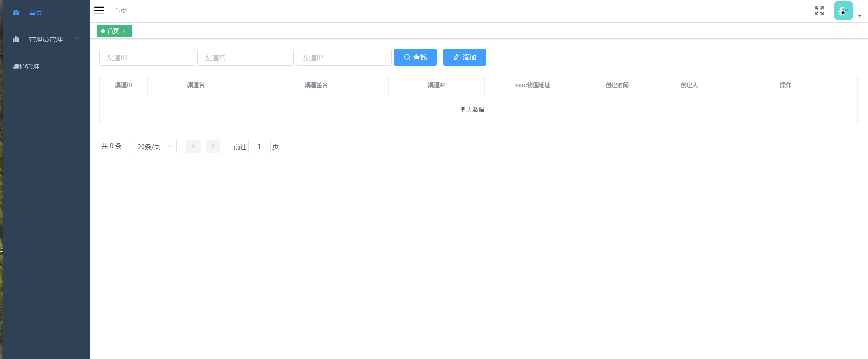
Task: Click the user avatar in top bar
Action: [843, 11]
